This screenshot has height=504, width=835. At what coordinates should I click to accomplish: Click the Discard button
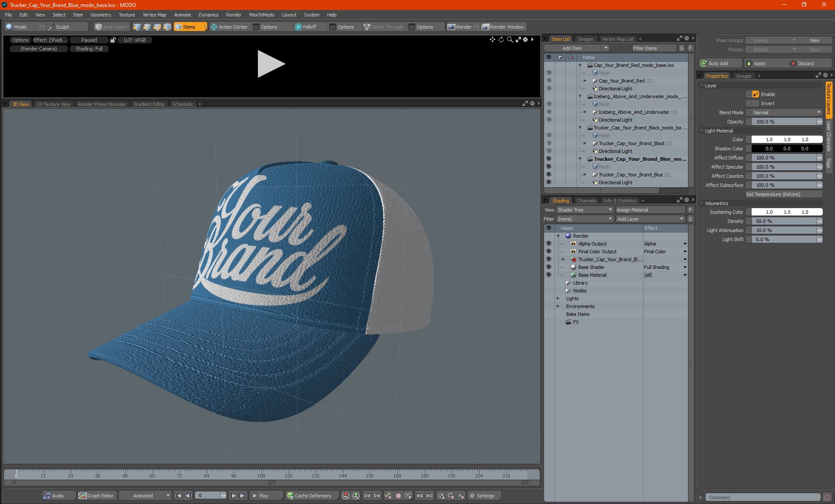pyautogui.click(x=810, y=63)
